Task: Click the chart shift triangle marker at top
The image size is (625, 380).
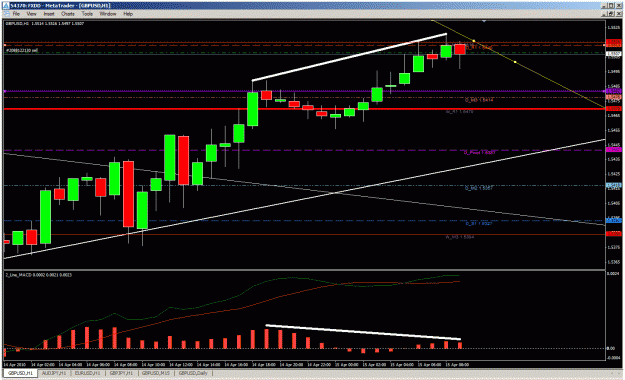Action: pos(484,21)
